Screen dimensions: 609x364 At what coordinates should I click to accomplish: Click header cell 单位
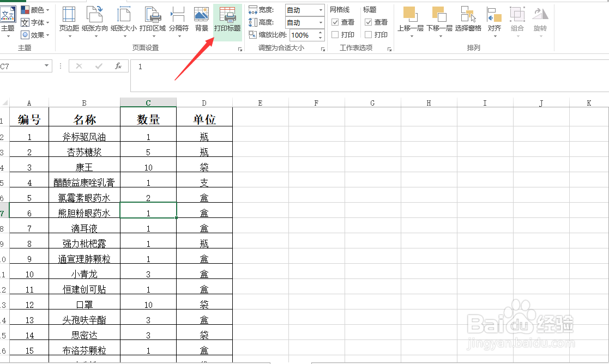pyautogui.click(x=204, y=117)
